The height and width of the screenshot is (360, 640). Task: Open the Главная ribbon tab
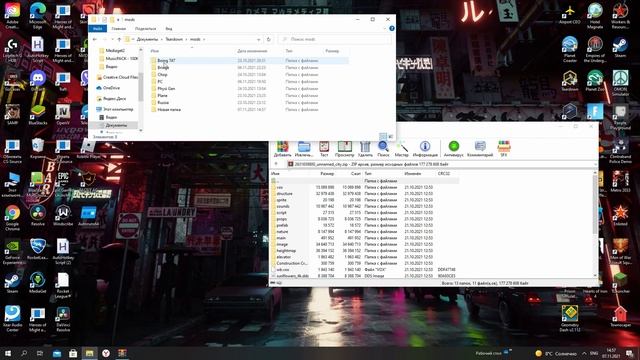coord(119,29)
